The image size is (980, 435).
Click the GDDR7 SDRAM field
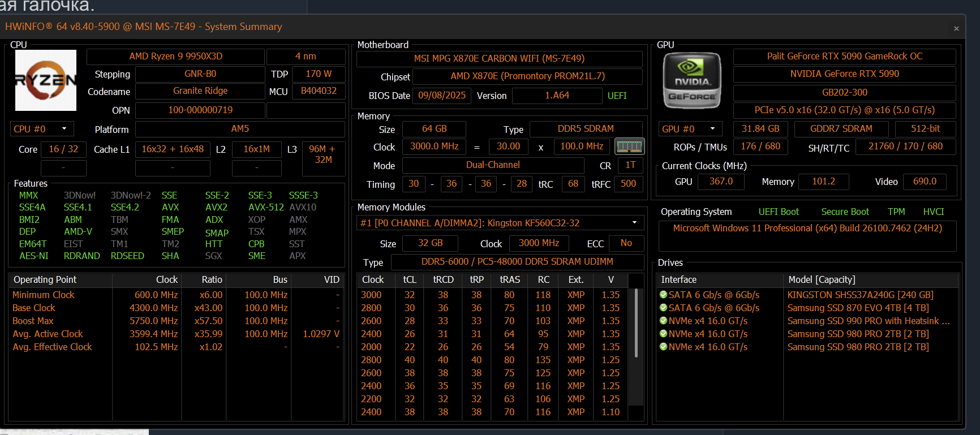pos(841,129)
